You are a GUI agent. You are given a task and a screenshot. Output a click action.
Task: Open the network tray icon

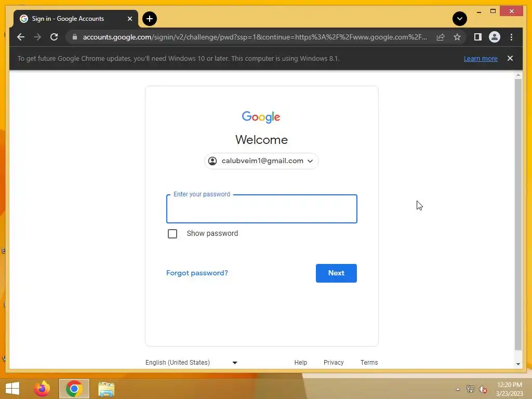tap(470, 389)
